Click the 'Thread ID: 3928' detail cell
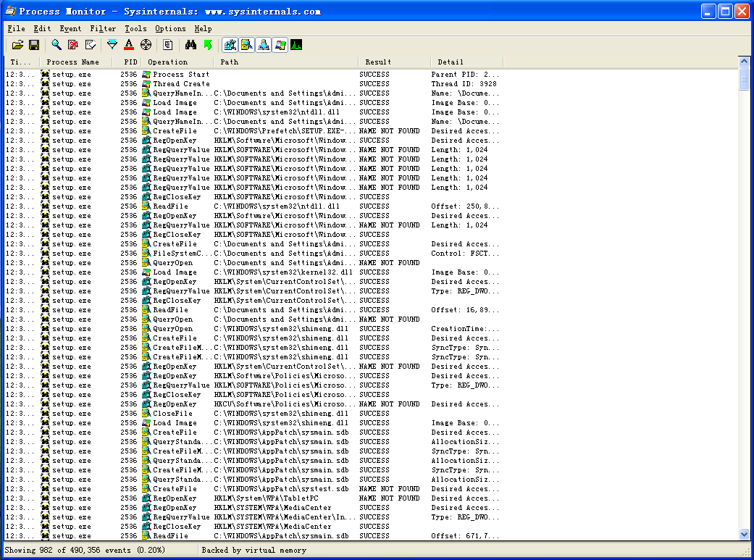This screenshot has height=560, width=754. click(464, 84)
